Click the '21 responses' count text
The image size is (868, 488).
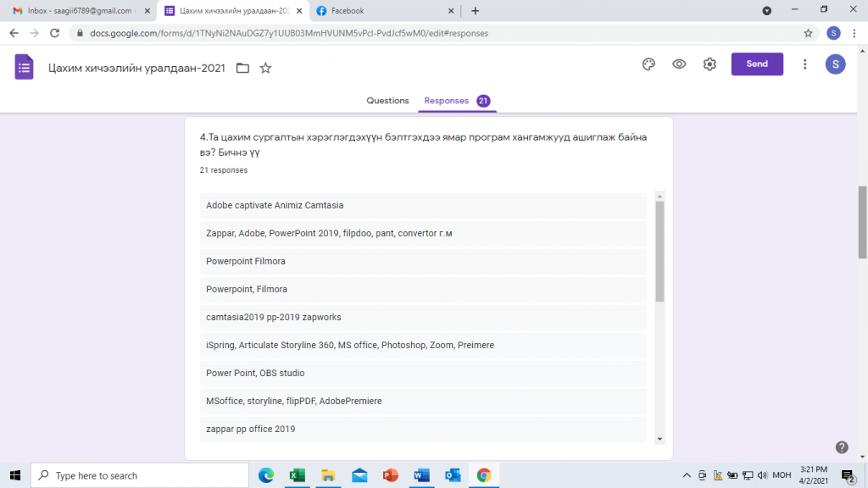224,170
